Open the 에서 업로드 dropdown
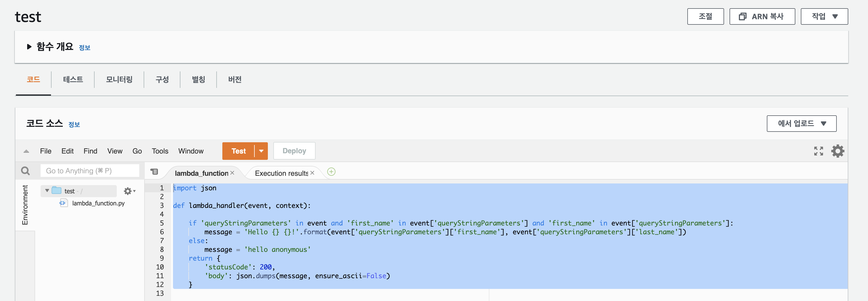This screenshot has height=301, width=868. coord(801,124)
